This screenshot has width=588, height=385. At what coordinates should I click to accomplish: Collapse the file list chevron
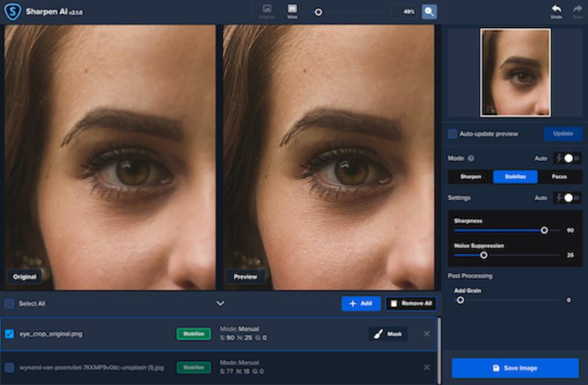tap(220, 303)
